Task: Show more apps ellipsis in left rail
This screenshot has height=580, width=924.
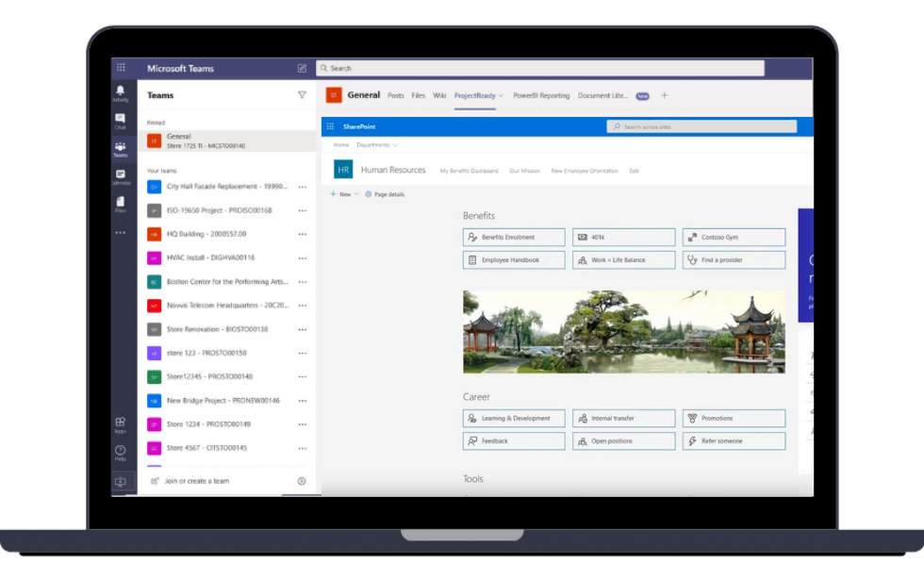Action: click(121, 233)
